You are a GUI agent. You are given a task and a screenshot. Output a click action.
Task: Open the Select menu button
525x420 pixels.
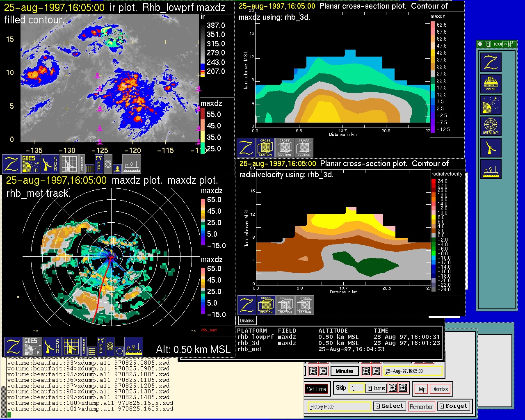pos(389,406)
